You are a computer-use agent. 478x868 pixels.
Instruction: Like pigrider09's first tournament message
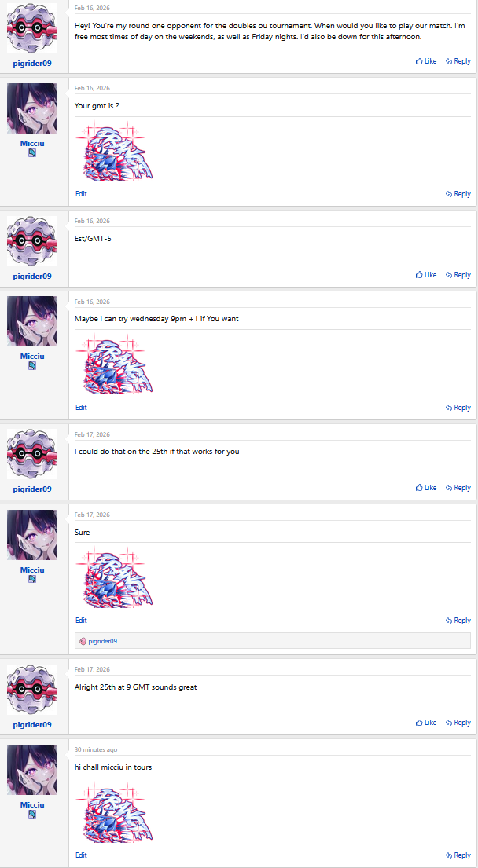tap(426, 61)
